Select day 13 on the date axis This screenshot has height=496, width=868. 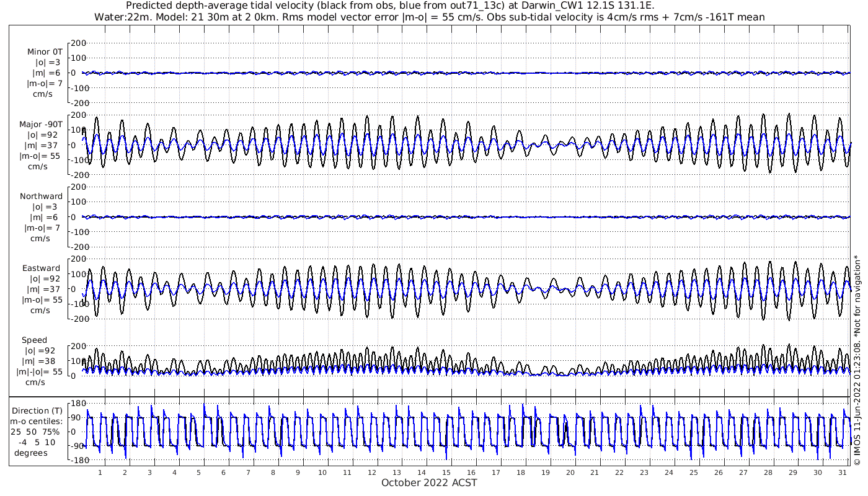[397, 472]
